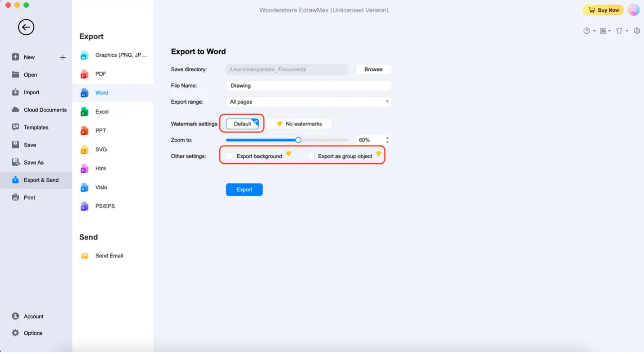
Task: Click the user avatar profile icon
Action: pos(634,10)
